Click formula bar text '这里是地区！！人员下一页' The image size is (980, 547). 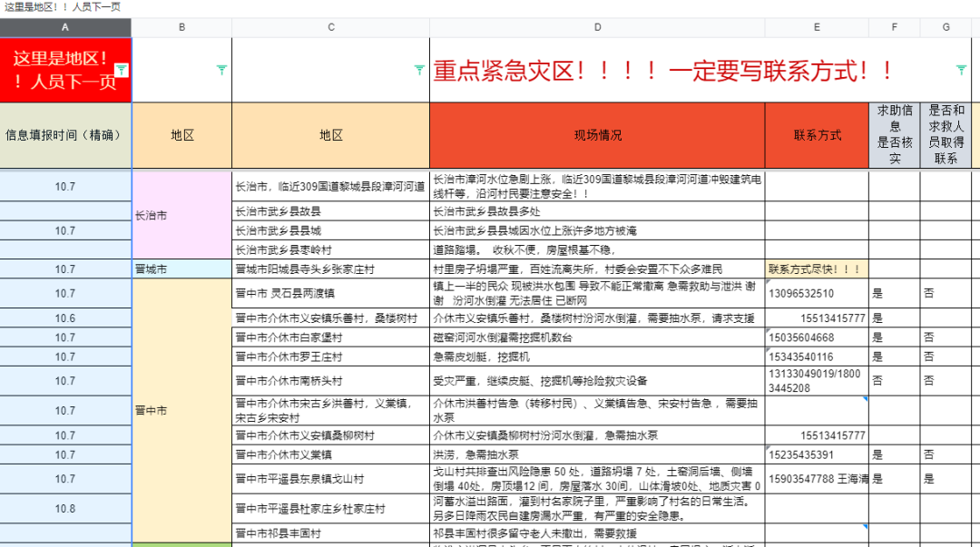click(63, 7)
